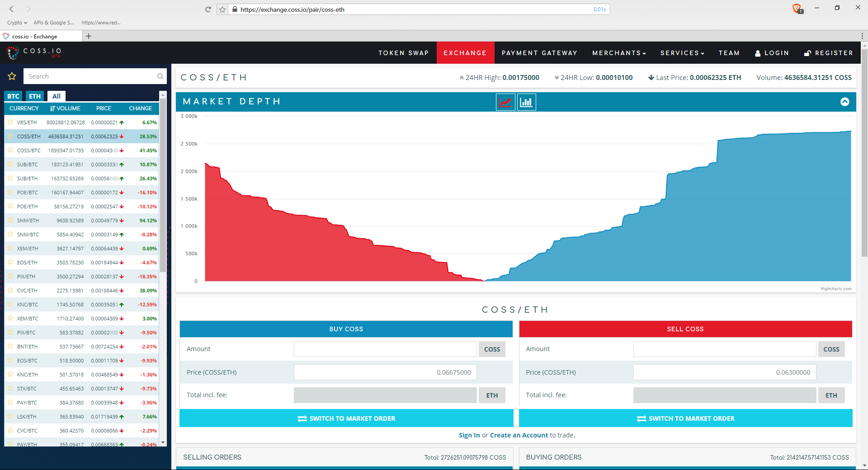Open the Crypto bookmarks folder dropdown
Screen dimensions: 868x470
(x=17, y=23)
